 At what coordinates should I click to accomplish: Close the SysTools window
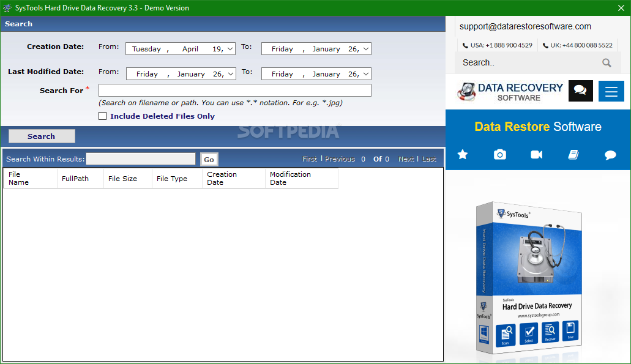pyautogui.click(x=621, y=8)
